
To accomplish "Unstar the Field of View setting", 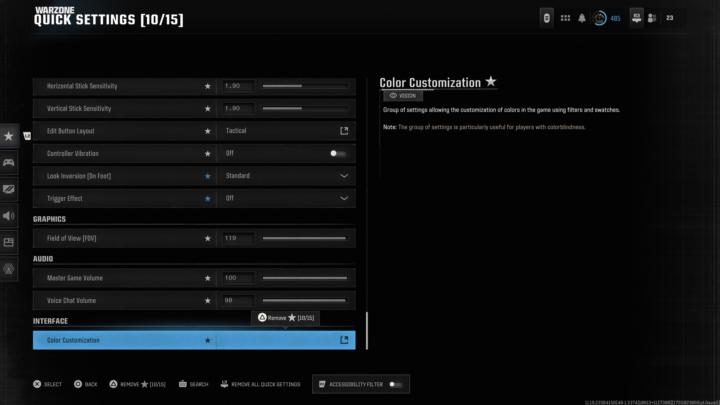I will tap(208, 238).
